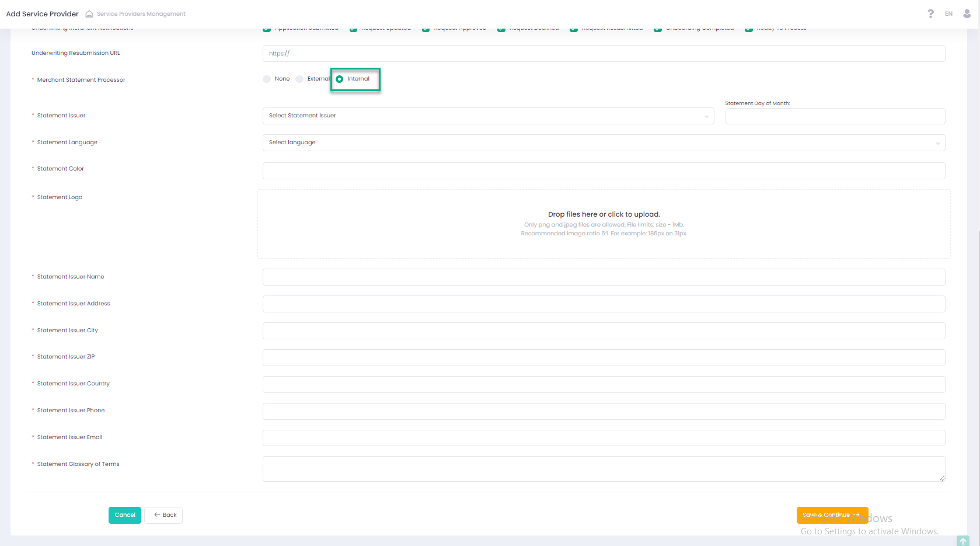
Task: Click the scroll-to-top arrow icon
Action: (963, 541)
